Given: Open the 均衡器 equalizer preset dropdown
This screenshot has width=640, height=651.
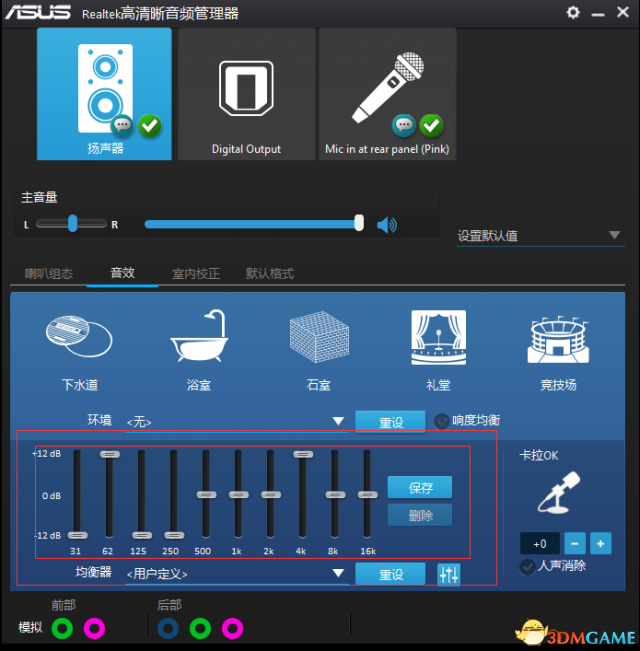Looking at the screenshot, I should [338, 574].
